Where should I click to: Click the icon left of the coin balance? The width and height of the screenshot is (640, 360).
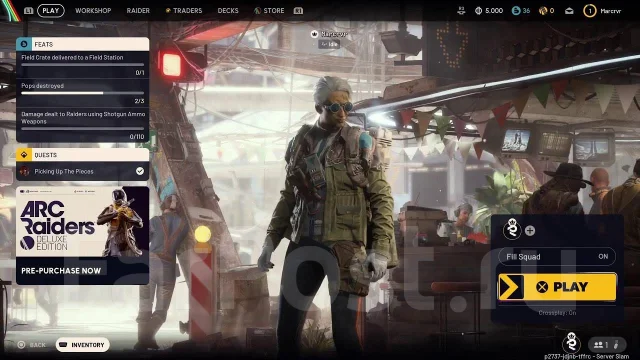click(x=461, y=11)
